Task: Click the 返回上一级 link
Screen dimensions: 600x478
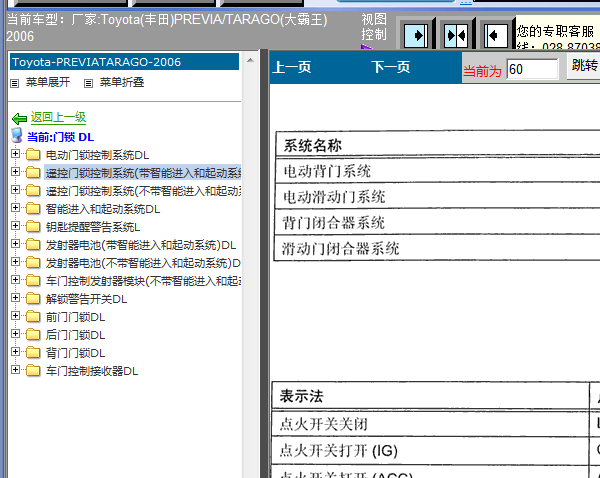Action: pos(59,117)
